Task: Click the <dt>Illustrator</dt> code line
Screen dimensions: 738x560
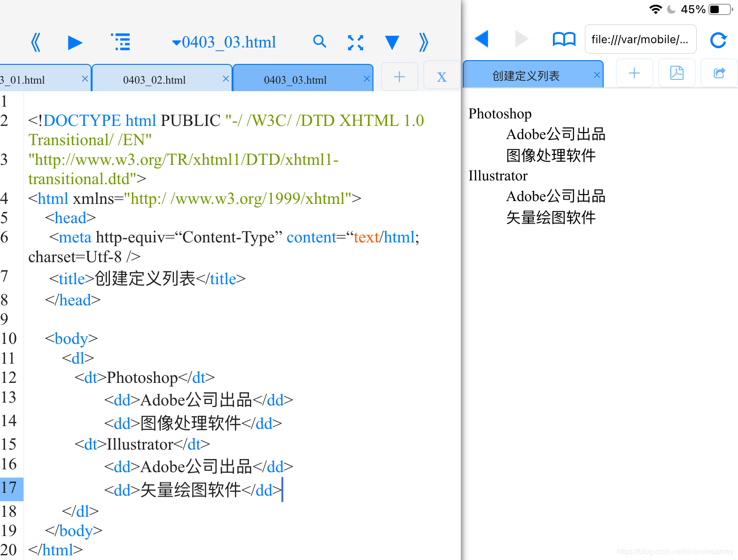Action: point(142,444)
